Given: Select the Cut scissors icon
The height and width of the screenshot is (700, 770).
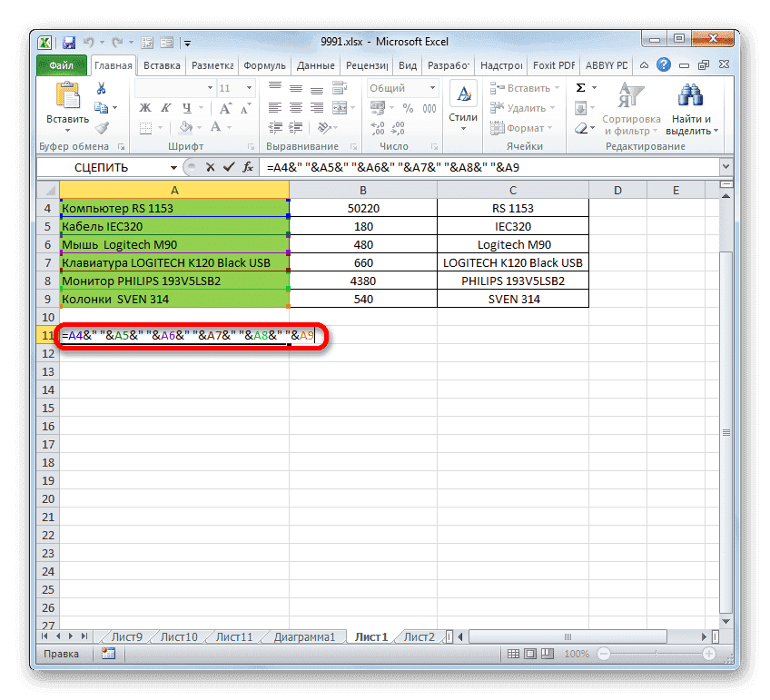Looking at the screenshot, I should pyautogui.click(x=101, y=87).
